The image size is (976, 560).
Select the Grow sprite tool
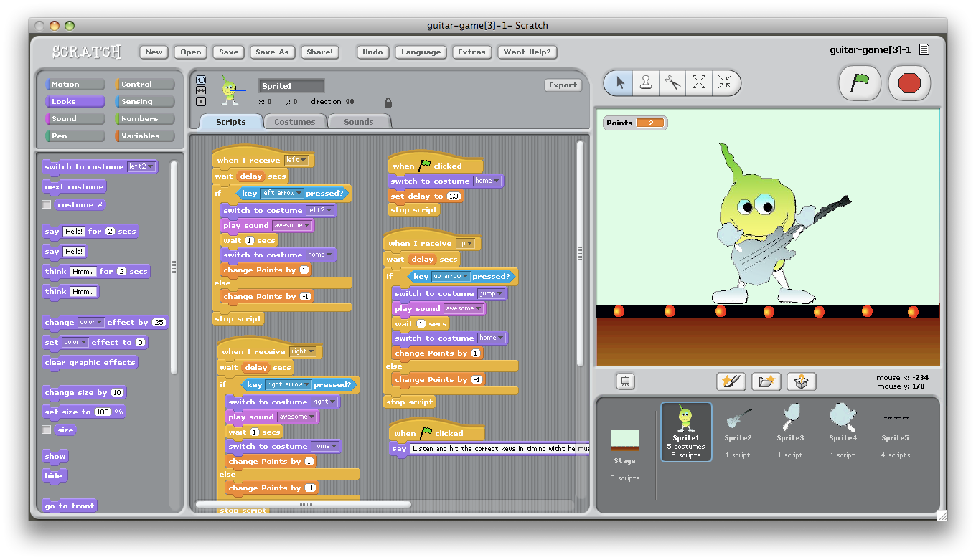pos(699,83)
